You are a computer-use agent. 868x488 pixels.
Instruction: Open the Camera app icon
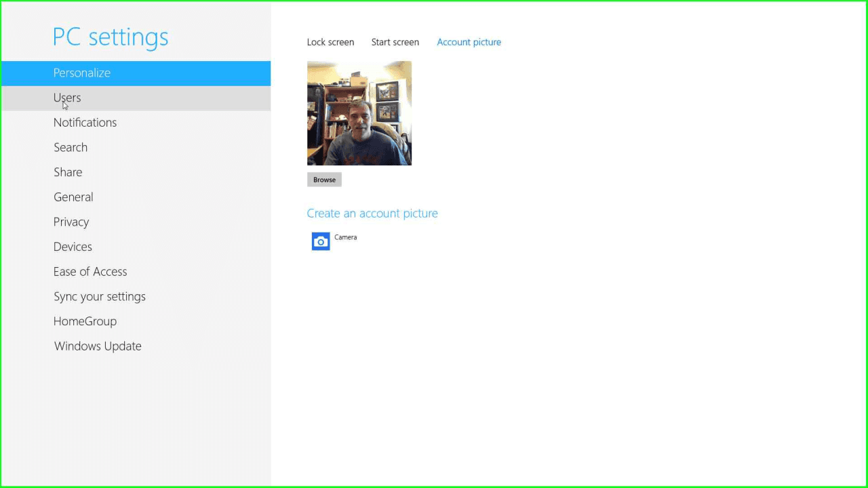pyautogui.click(x=321, y=241)
